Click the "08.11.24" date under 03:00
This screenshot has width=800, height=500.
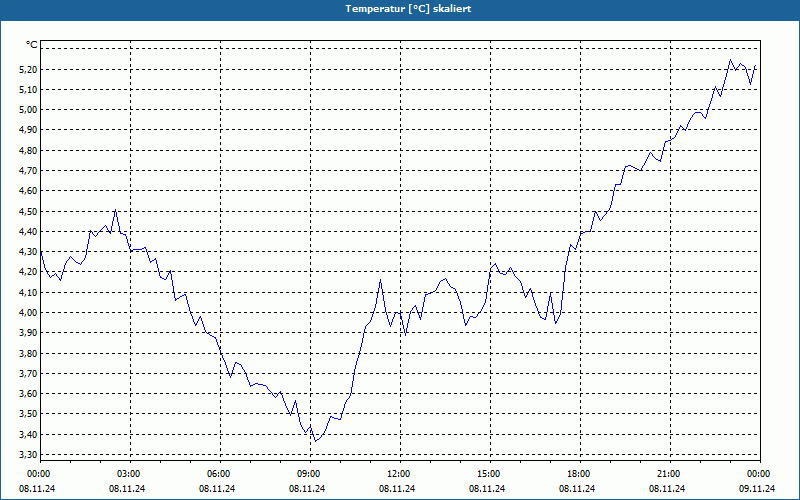tap(127, 489)
